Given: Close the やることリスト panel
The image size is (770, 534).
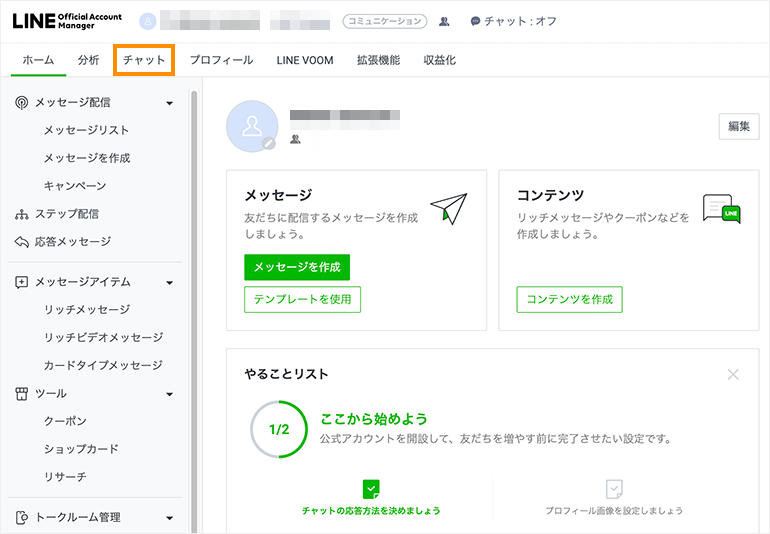Looking at the screenshot, I should click(x=733, y=374).
